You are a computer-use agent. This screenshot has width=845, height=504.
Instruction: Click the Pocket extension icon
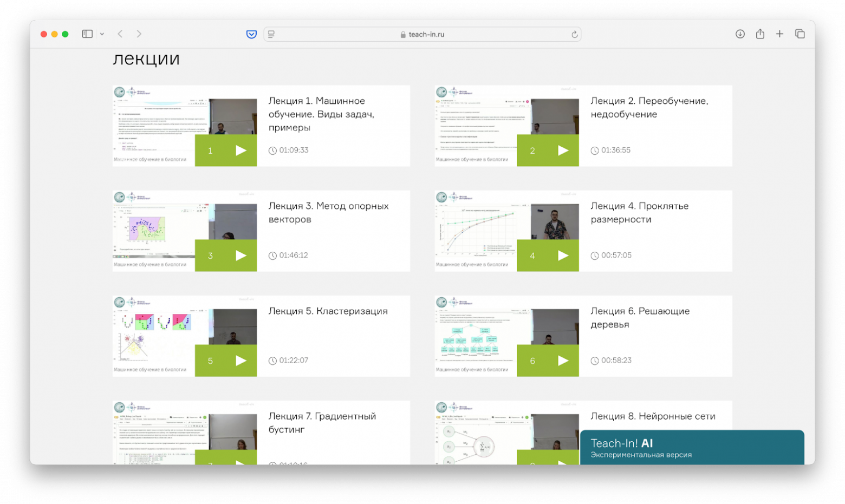[251, 34]
